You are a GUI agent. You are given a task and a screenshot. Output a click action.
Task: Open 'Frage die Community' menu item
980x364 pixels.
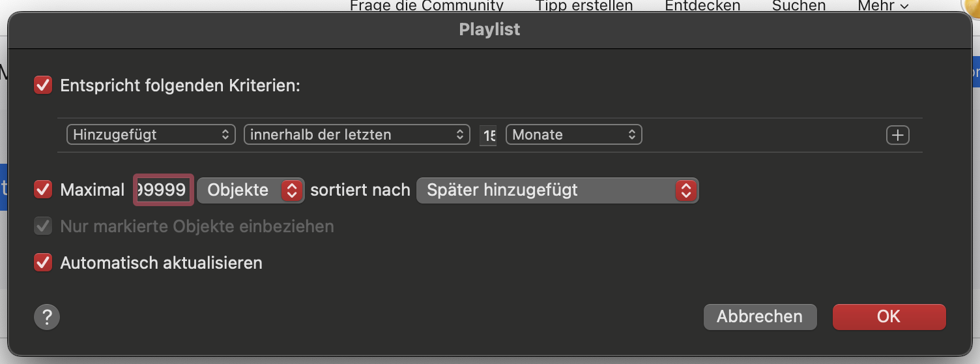[x=426, y=6]
